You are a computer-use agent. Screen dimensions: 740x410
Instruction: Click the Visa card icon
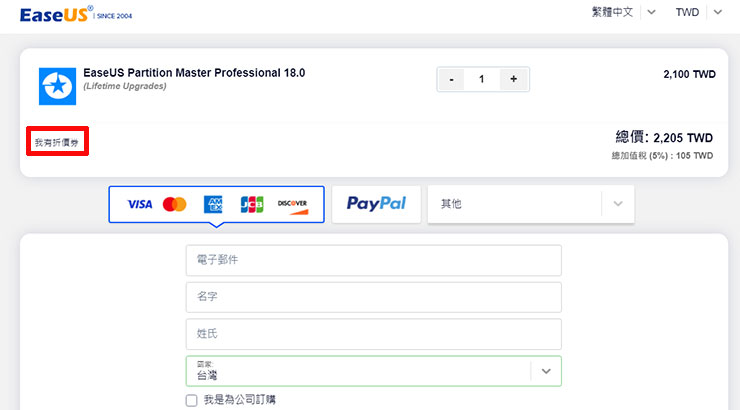[x=140, y=204]
